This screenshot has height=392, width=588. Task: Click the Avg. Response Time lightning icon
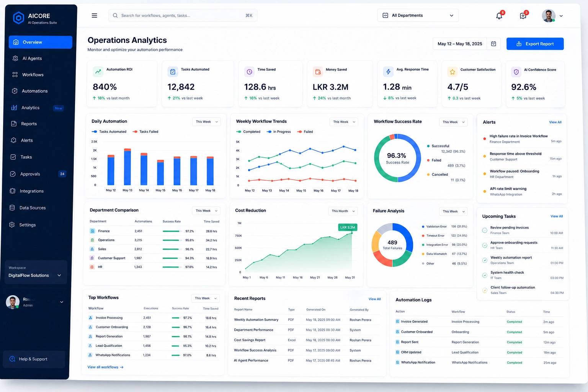point(388,72)
